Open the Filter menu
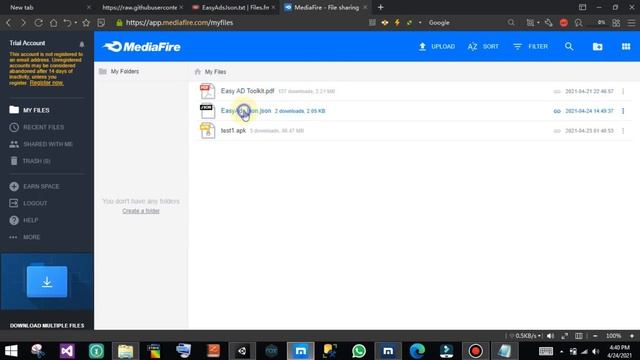The image size is (640, 360). point(531,47)
